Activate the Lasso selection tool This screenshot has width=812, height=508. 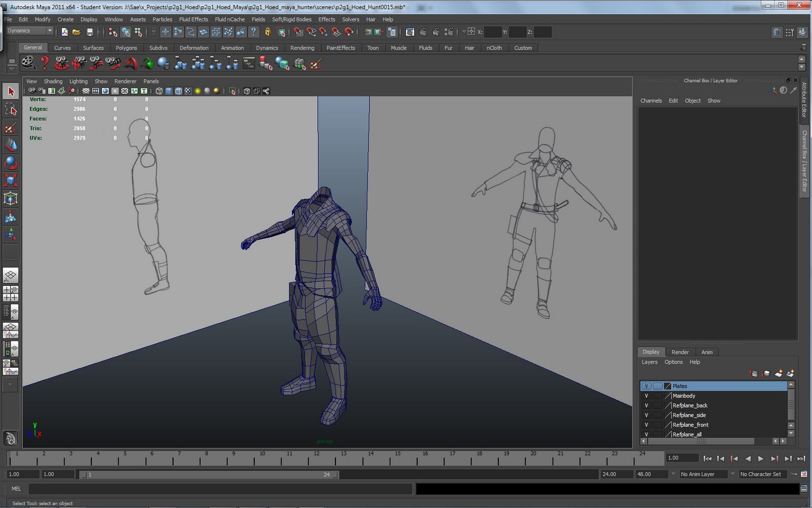[10, 108]
